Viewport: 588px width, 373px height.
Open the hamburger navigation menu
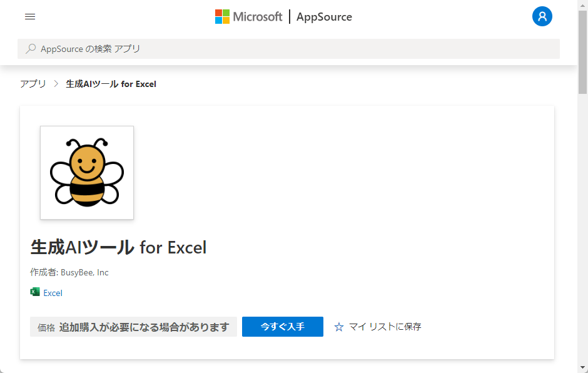tap(30, 17)
